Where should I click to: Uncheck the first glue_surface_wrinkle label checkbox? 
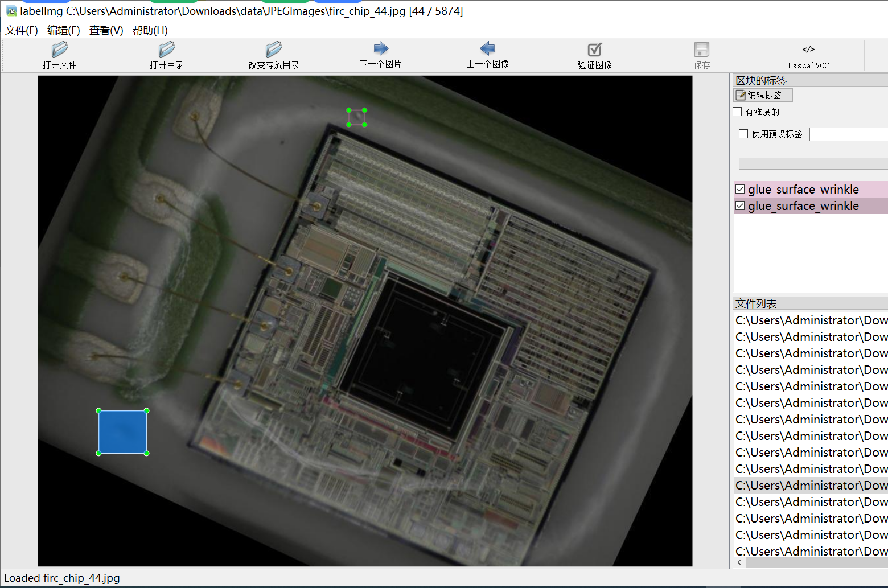tap(740, 189)
